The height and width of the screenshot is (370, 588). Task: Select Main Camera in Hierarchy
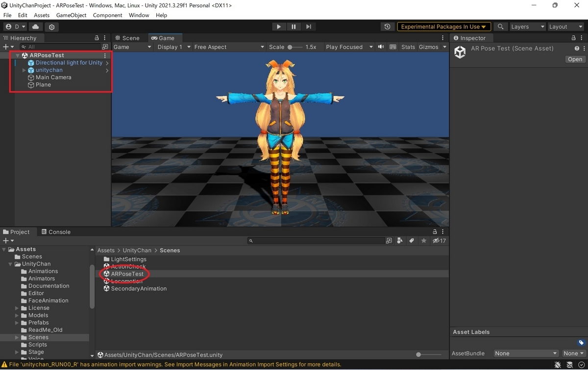pos(53,77)
